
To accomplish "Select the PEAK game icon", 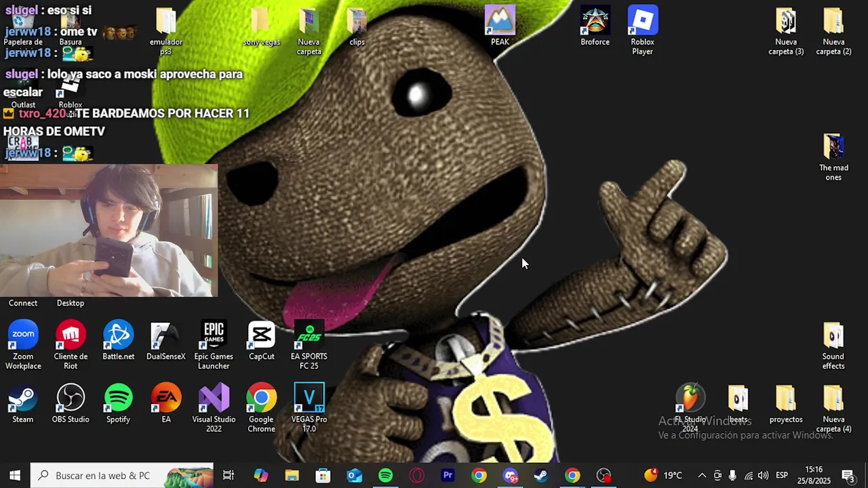I will [x=500, y=26].
